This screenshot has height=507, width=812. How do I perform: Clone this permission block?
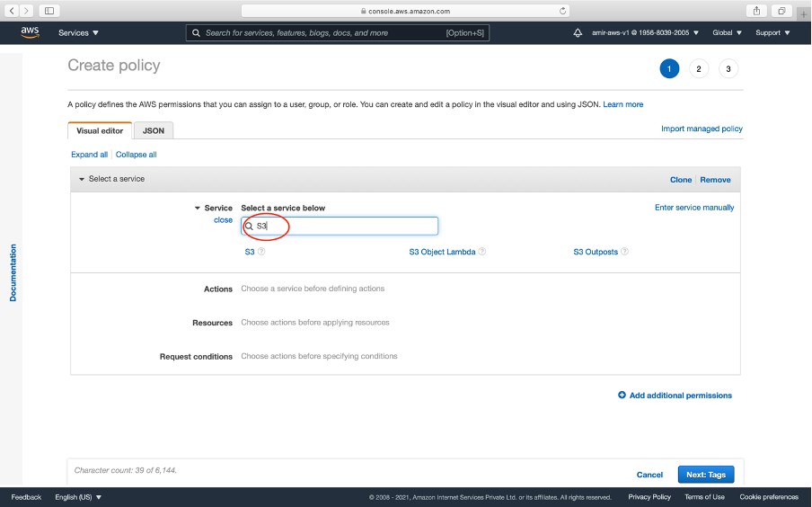point(681,180)
